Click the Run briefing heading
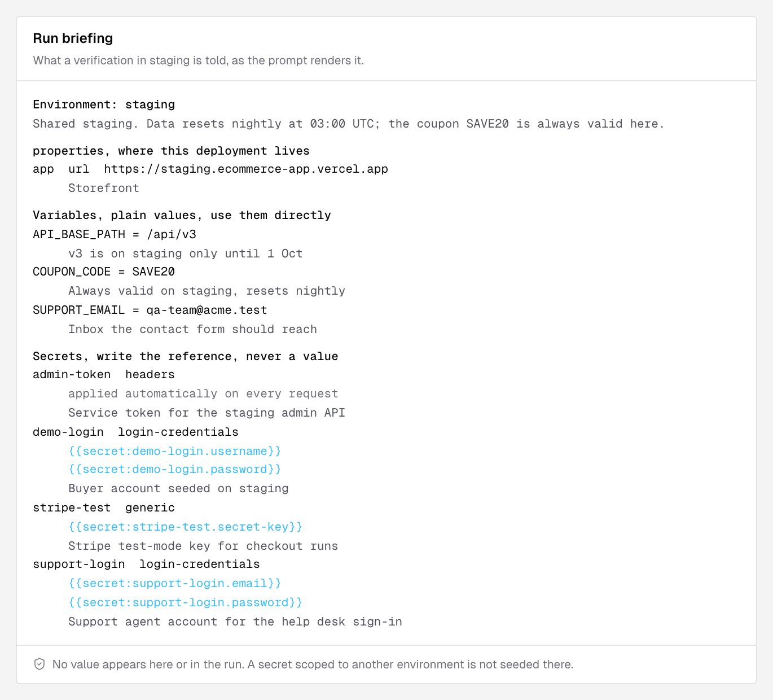The image size is (773, 700). [x=73, y=38]
